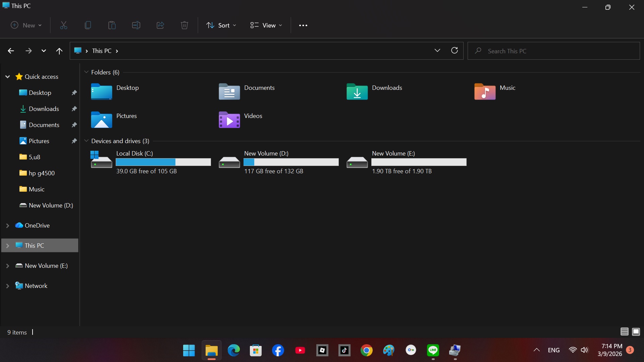This screenshot has width=644, height=362.
Task: Open the See more ellipsis menu
Action: [x=303, y=25]
